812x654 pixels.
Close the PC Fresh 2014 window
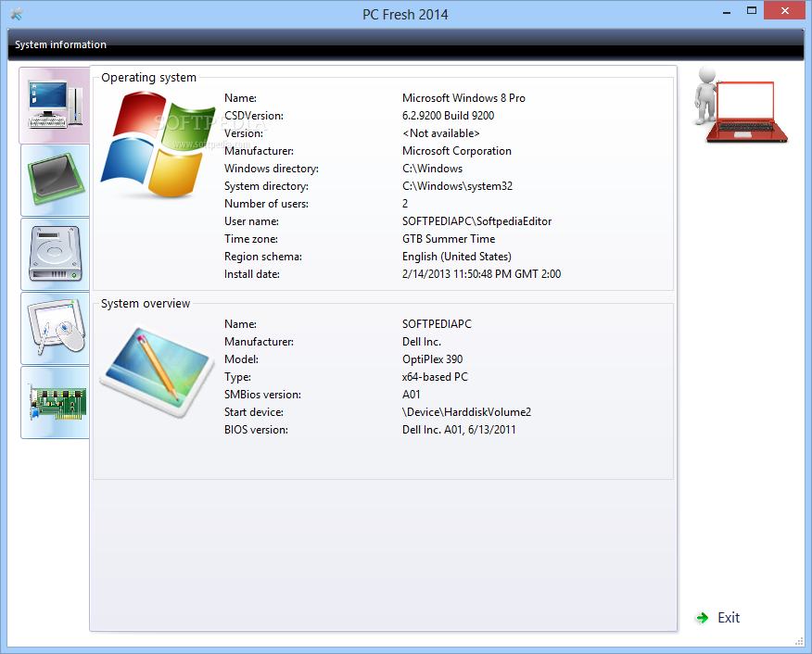coord(784,11)
